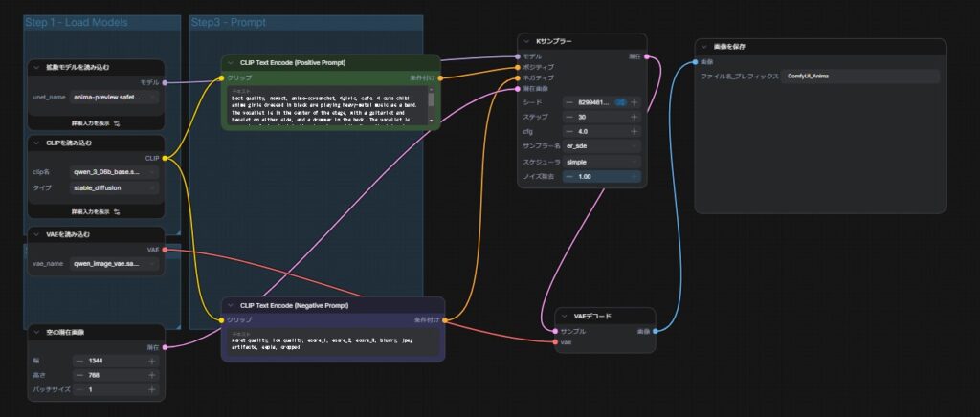Viewport: 980px width, 417px height.
Task: Decrease the 高さ height value with minus
Action: click(x=80, y=375)
